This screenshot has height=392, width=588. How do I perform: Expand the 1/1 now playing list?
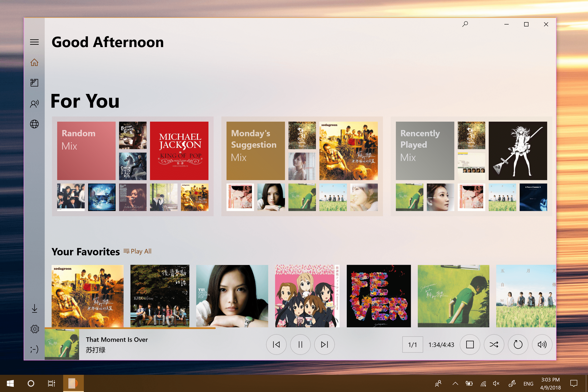click(x=412, y=345)
